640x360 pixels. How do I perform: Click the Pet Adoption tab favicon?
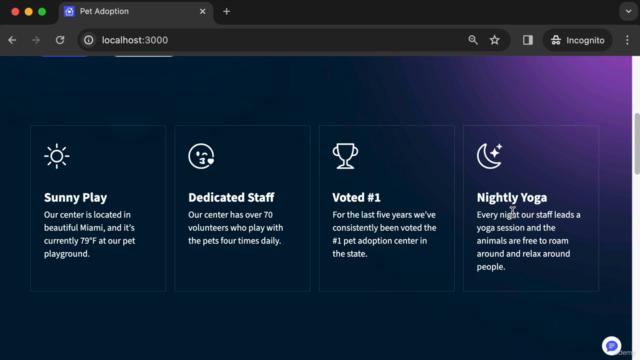(69, 11)
